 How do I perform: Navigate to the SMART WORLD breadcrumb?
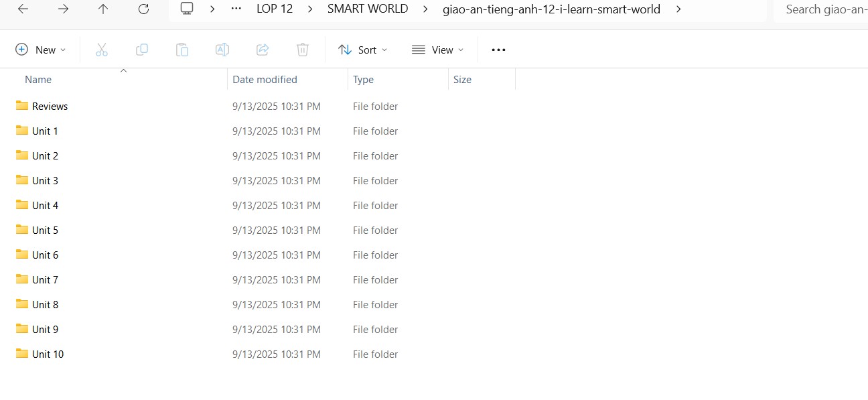(x=368, y=9)
